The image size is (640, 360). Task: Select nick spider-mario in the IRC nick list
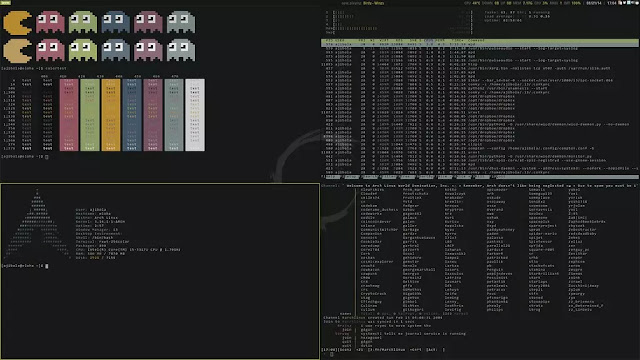click(x=543, y=233)
